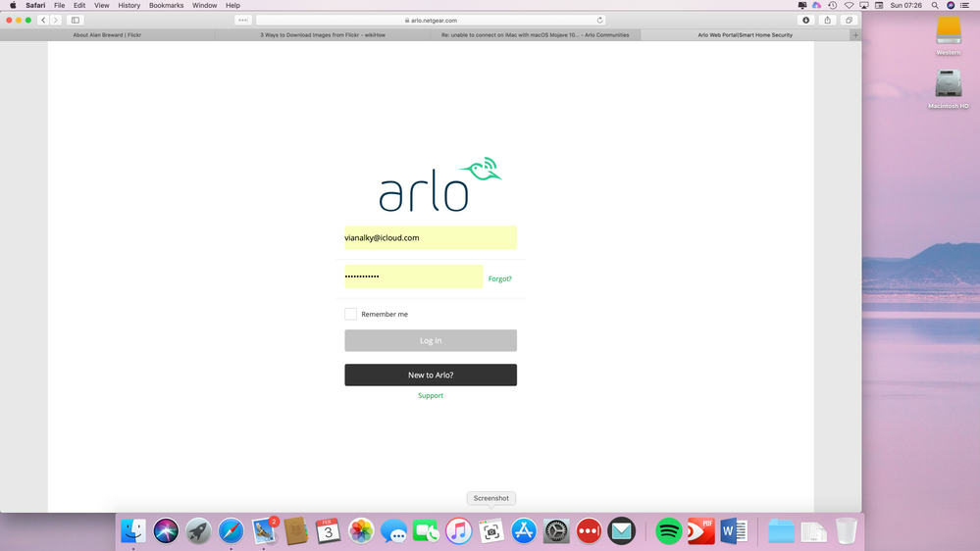Click the password field
980x551 pixels.
pyautogui.click(x=414, y=276)
